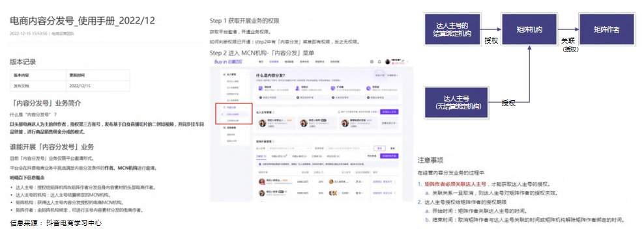
Task: Click the 注意事项 heading
Action: 430,160
